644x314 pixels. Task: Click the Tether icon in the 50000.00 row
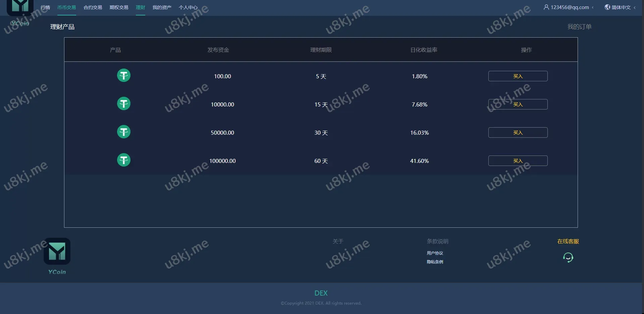click(x=123, y=132)
